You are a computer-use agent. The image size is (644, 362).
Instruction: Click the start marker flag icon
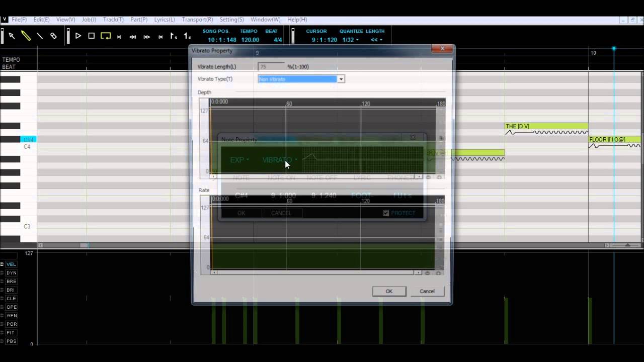(x=174, y=36)
